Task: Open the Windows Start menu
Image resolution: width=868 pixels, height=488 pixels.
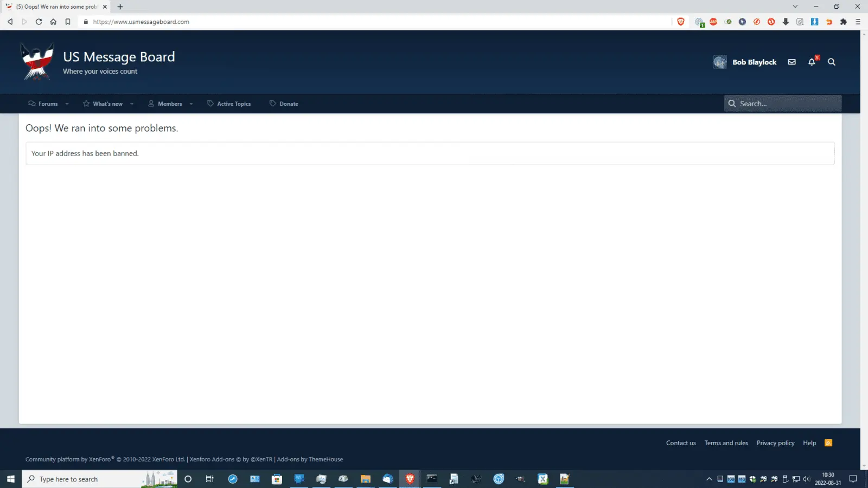Action: [11, 479]
